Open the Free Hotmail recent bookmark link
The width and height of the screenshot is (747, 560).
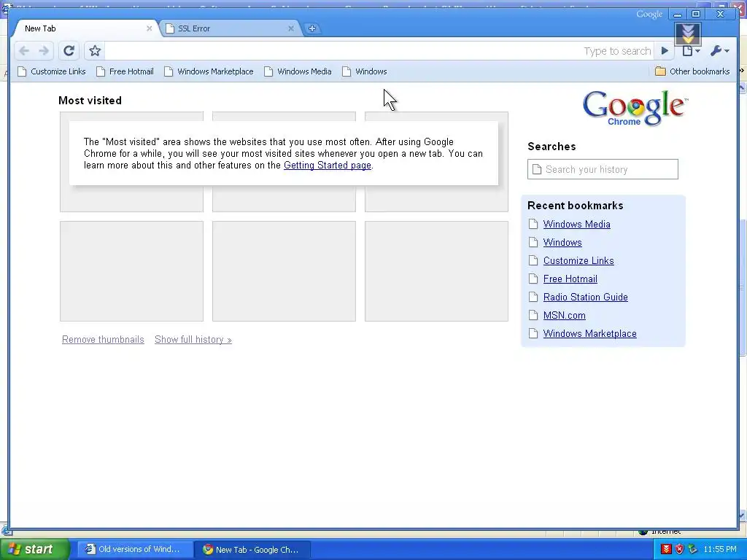(570, 279)
